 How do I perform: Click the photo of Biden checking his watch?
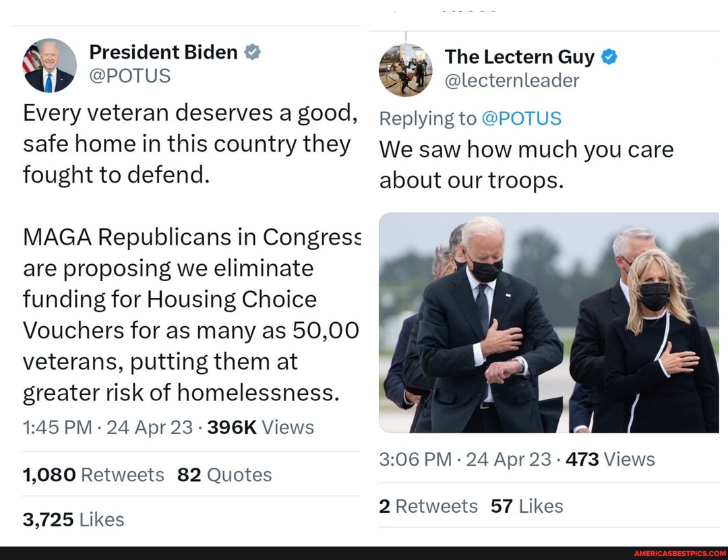tap(546, 323)
